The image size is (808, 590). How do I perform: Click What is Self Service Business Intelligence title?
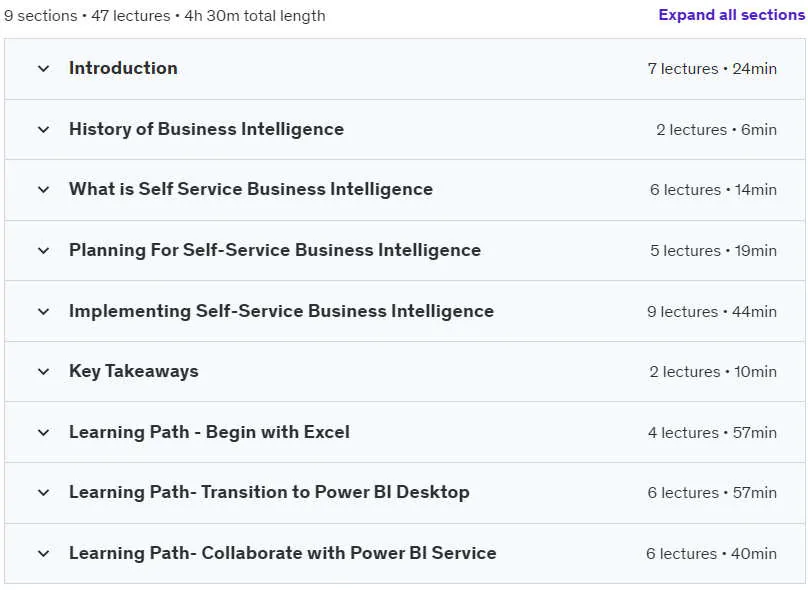click(x=251, y=189)
